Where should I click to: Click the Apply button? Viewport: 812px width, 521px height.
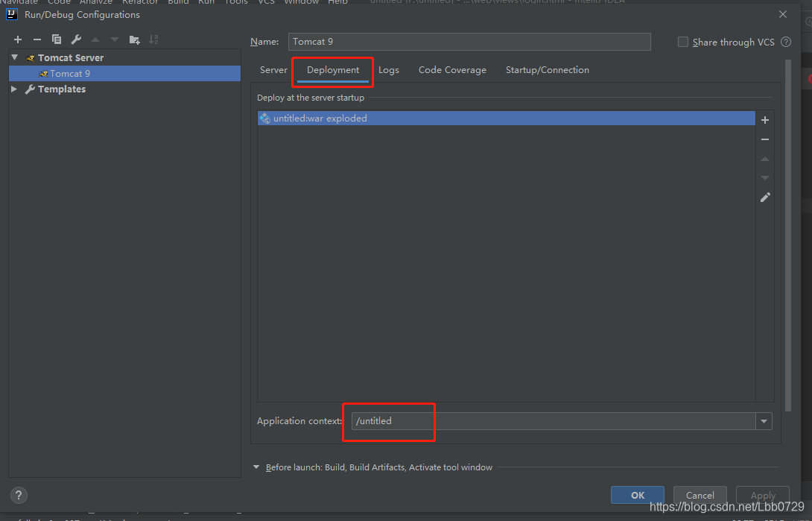[763, 495]
